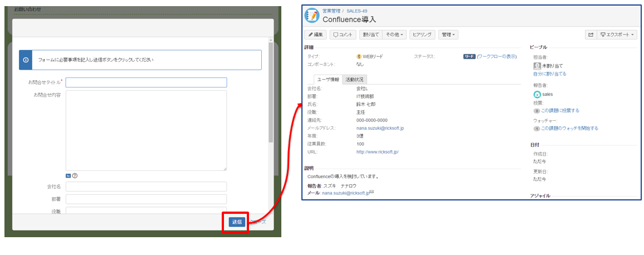Viewport: 644px width, 255px height.
Task: Focus the 会社名 input field
Action: pyautogui.click(x=146, y=187)
